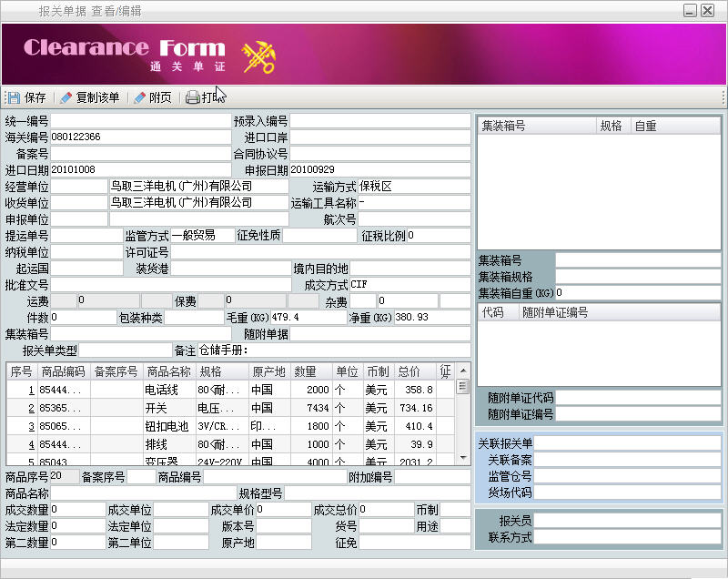Screen dimensions: 728x579
Task: Click the 运输方式 field showing 保税区
Action: point(414,187)
